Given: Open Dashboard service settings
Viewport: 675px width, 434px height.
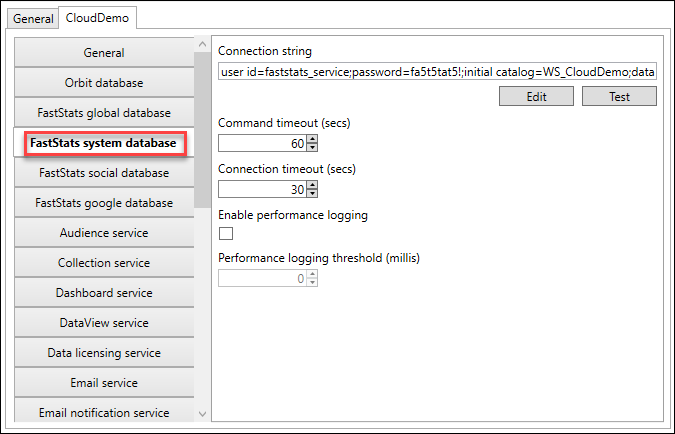Looking at the screenshot, I should (x=104, y=293).
